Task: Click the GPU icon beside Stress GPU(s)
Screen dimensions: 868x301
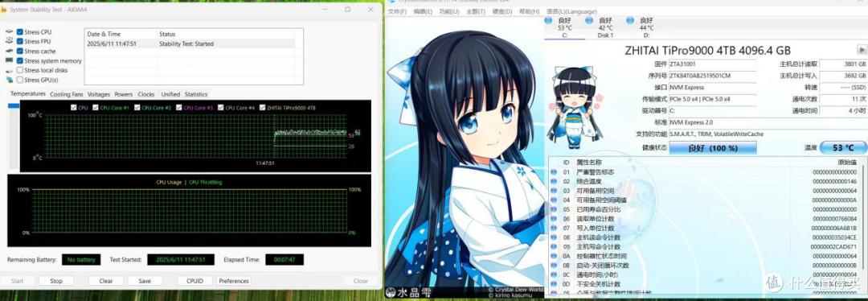Action: click(9, 80)
